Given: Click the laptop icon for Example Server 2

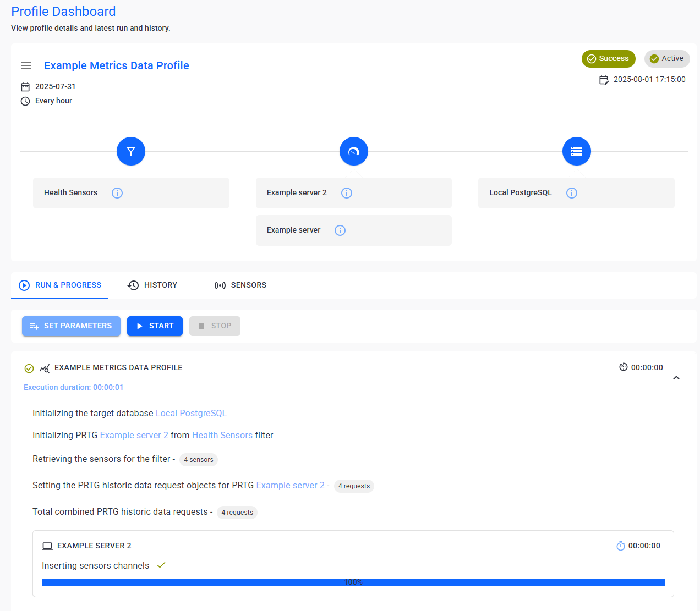Looking at the screenshot, I should click(x=47, y=546).
